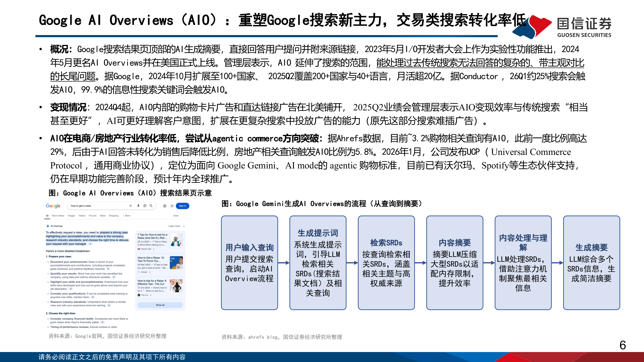
Task: Click the link chip after 'experience level are earning'
Action: coord(109,306)
